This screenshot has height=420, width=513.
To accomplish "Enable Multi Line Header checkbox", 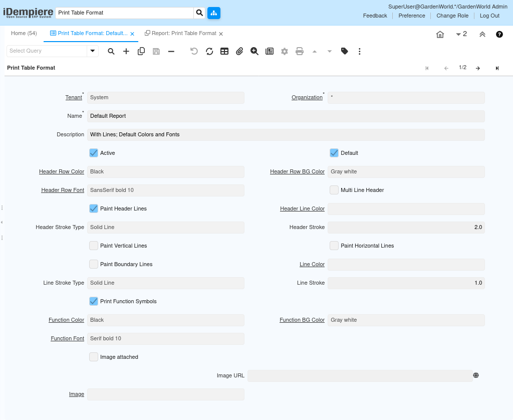I will pyautogui.click(x=334, y=190).
